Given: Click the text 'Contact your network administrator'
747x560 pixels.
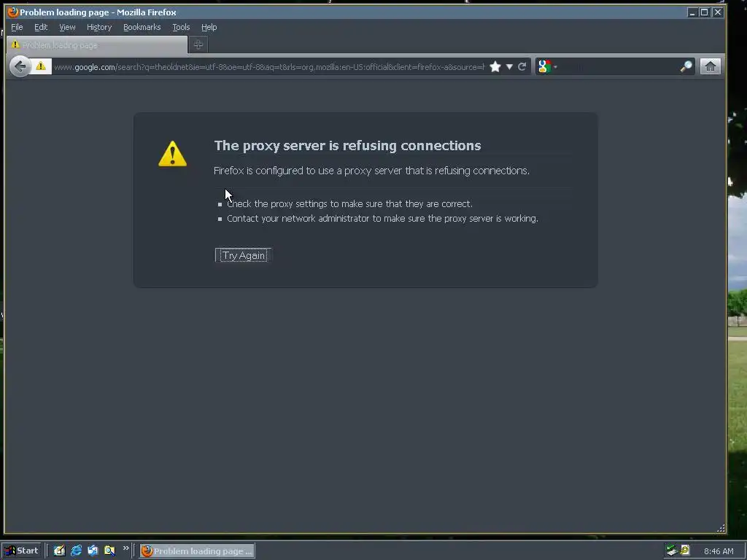Looking at the screenshot, I should click(x=298, y=219).
